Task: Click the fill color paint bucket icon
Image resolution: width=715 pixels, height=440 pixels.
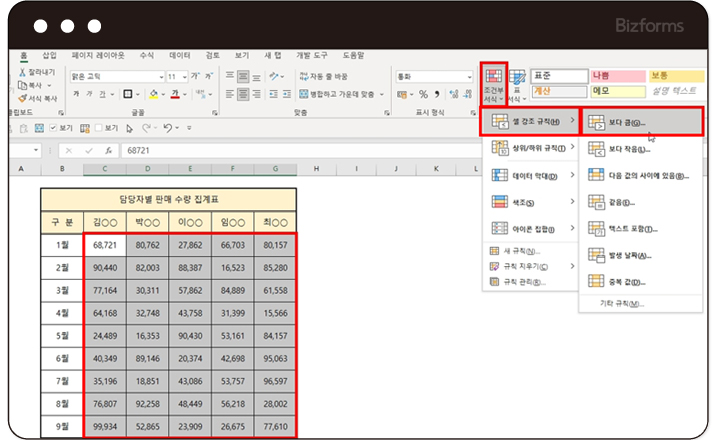Action: tap(153, 95)
